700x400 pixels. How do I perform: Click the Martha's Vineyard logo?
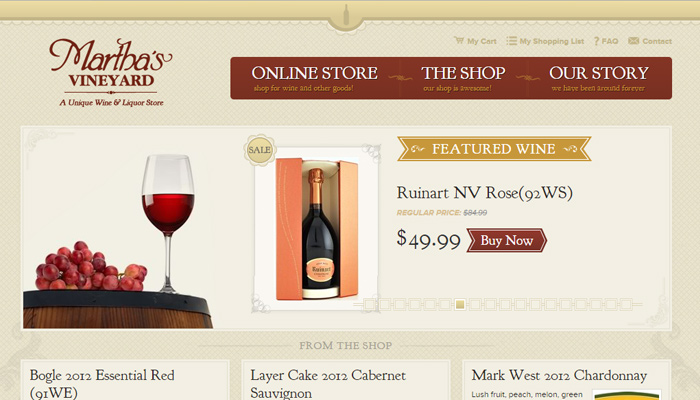tap(110, 71)
